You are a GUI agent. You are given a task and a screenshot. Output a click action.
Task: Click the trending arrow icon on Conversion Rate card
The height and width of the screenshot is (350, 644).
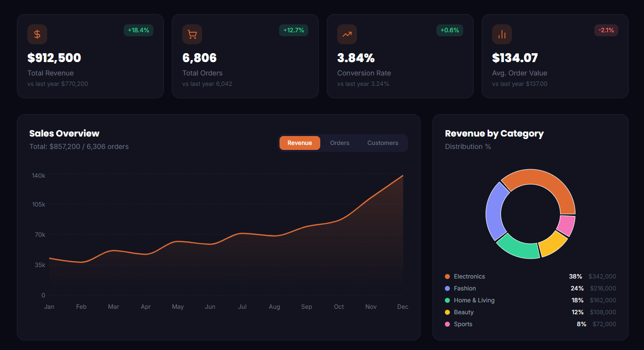coord(347,34)
